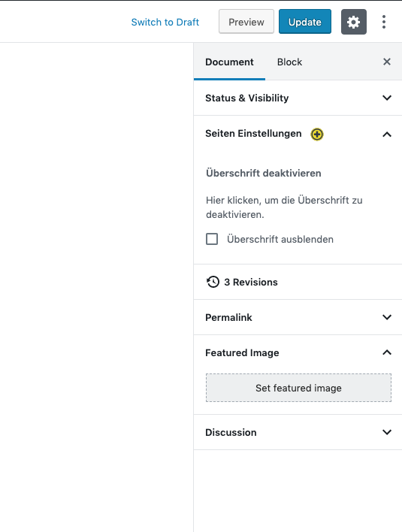This screenshot has width=402, height=532.
Task: Expand the Status & Visibility panel
Action: 298,98
